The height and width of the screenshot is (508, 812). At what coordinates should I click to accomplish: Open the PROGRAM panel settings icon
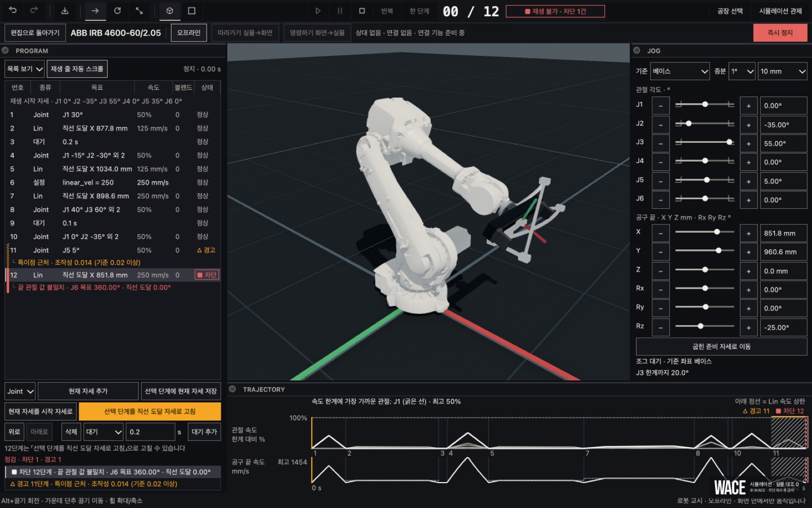click(6, 50)
